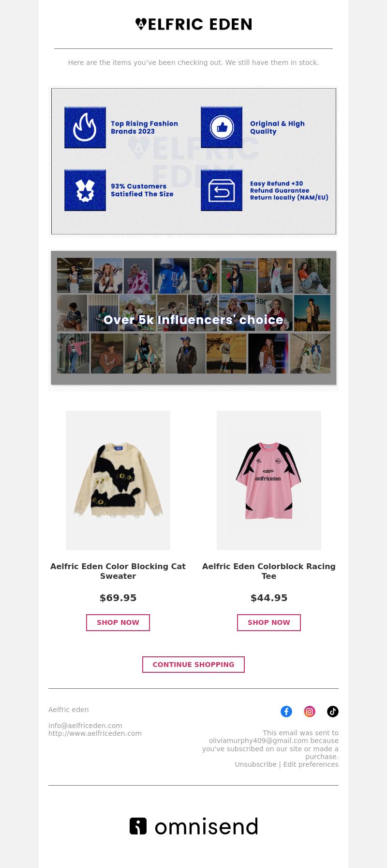Click the flame Top Rising Brands icon
The height and width of the screenshot is (868, 387).
pos(85,127)
